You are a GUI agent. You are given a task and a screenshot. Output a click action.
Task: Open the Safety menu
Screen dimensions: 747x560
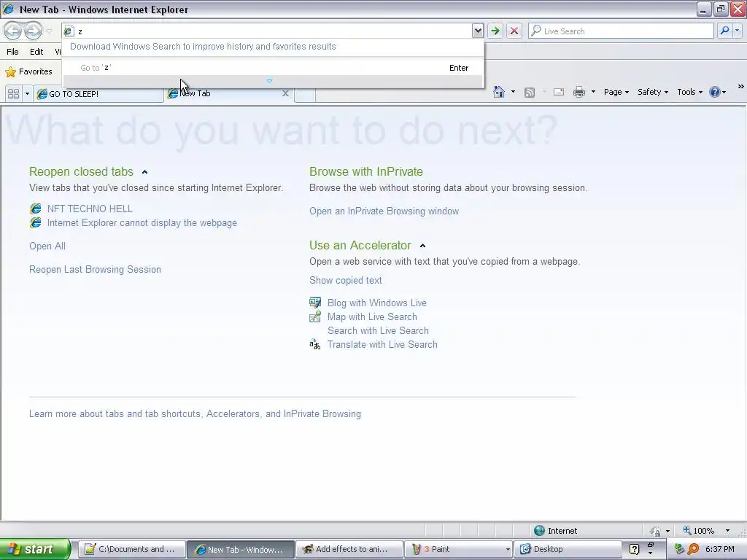tap(653, 92)
